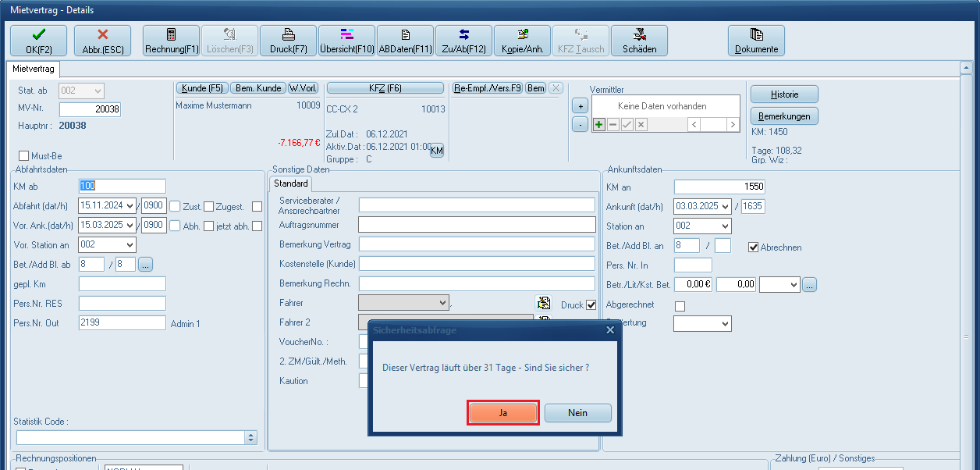Confirm the dialog with Ja
980x470 pixels.
(503, 413)
